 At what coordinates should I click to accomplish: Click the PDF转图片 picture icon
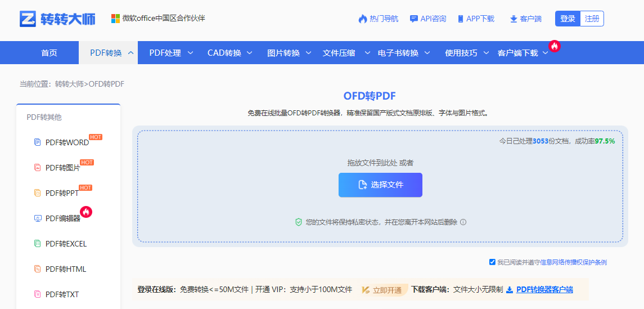click(x=37, y=168)
